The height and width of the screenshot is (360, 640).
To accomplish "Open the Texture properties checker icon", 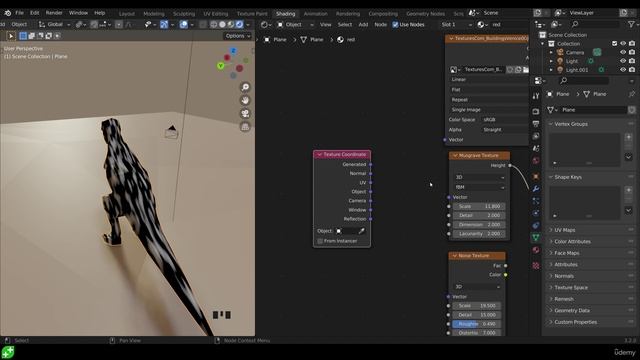I will click(536, 266).
